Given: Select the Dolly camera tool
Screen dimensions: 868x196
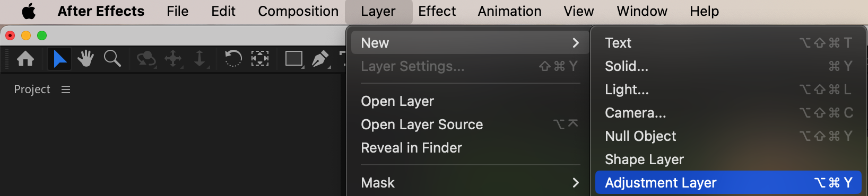Looking at the screenshot, I should point(199,58).
